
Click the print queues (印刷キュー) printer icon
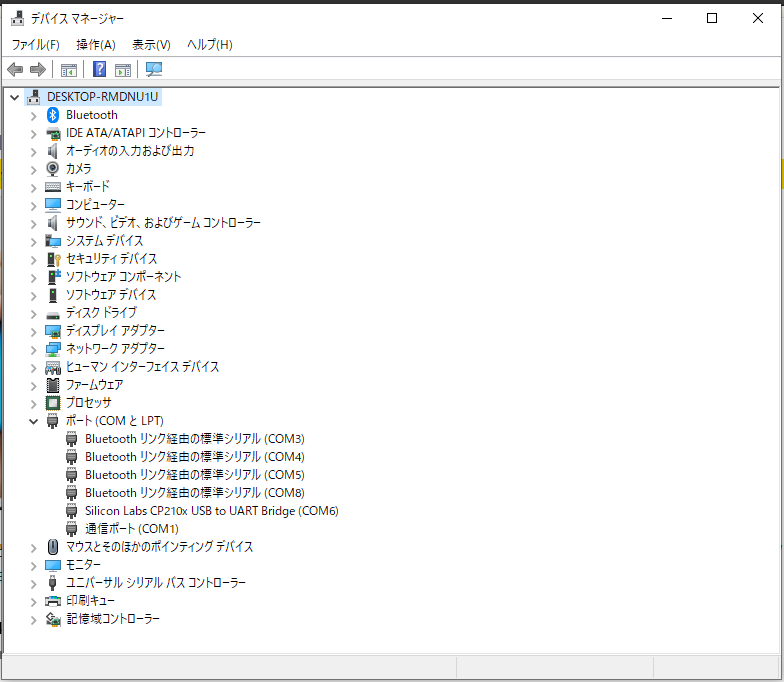click(53, 601)
